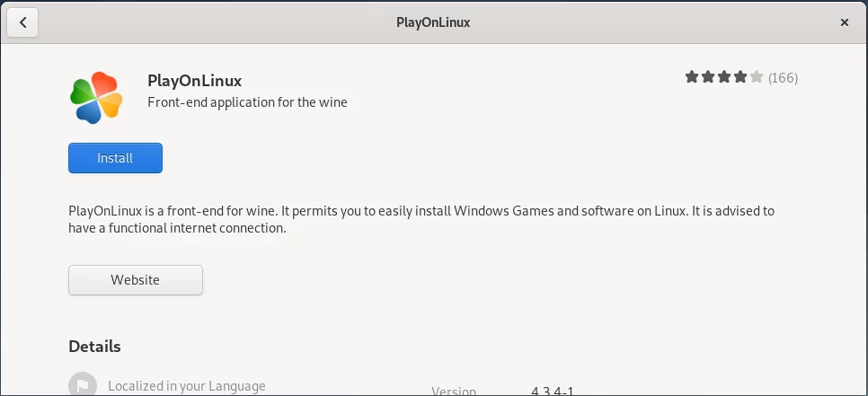The width and height of the screenshot is (868, 396).
Task: Click the PlayOnLinux title in header bar
Action: point(433,22)
